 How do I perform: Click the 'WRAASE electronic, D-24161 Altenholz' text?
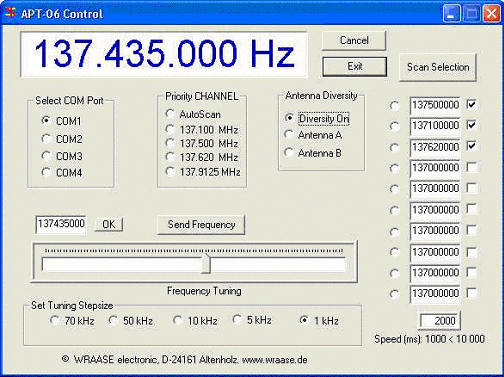[156, 360]
